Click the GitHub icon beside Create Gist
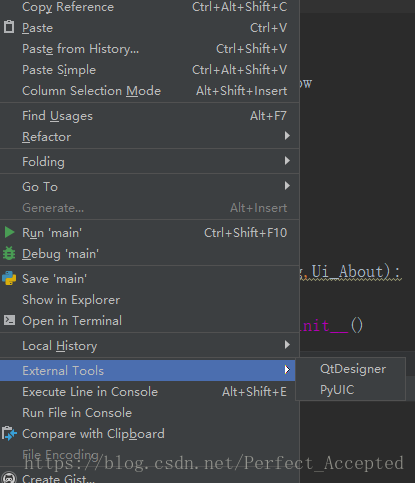This screenshot has width=415, height=483. click(9, 478)
